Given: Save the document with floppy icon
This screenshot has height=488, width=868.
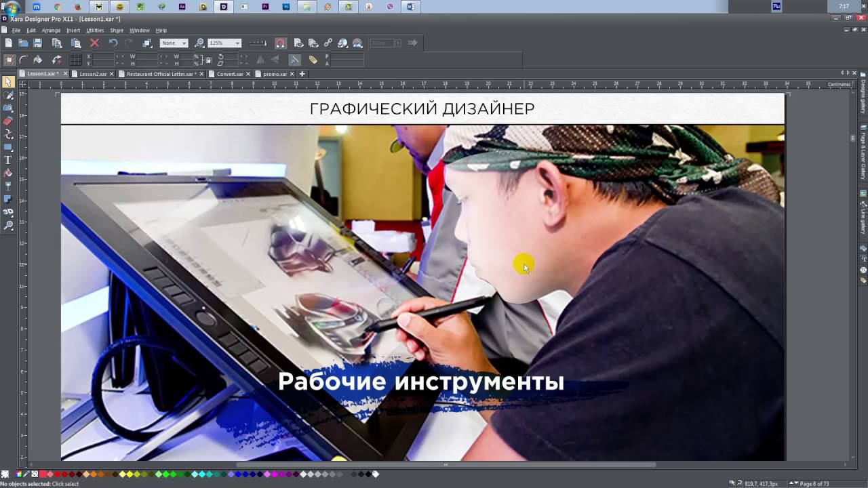Looking at the screenshot, I should (x=38, y=43).
